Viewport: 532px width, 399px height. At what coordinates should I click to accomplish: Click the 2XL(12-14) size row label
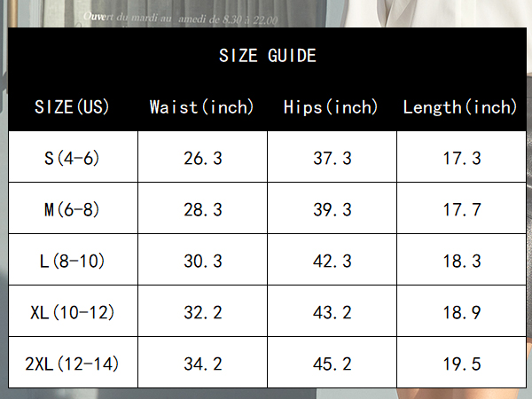72,364
